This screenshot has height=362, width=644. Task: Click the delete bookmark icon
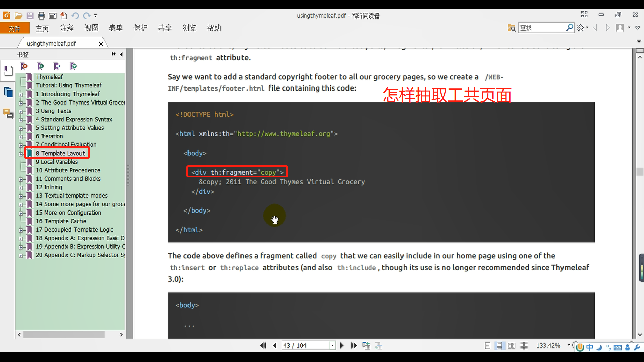[24, 66]
